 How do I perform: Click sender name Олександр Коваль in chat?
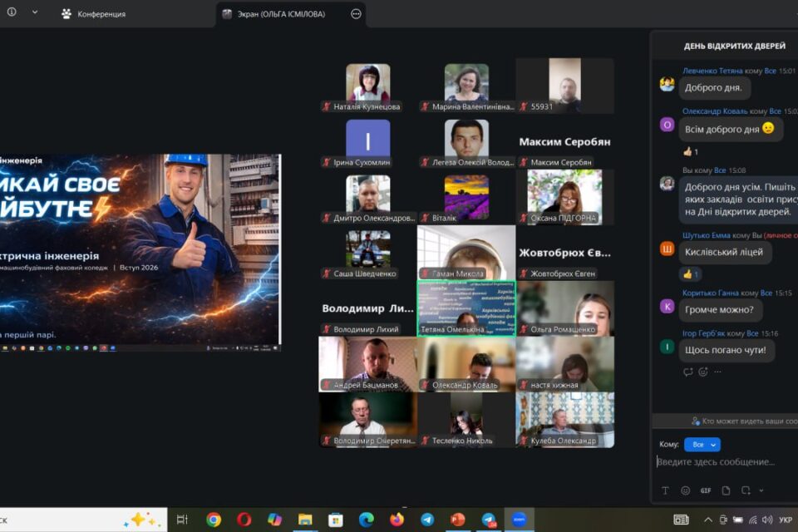click(x=715, y=111)
